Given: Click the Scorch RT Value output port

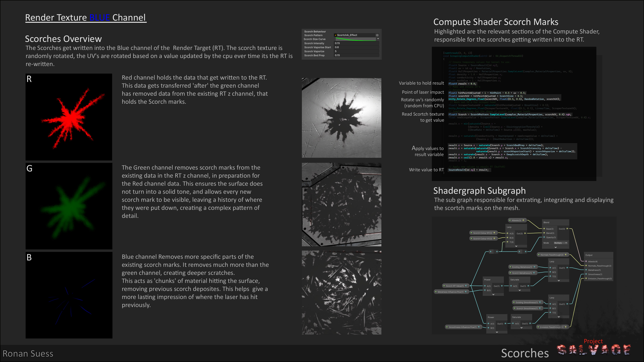Looking at the screenshot, I should (x=466, y=286).
